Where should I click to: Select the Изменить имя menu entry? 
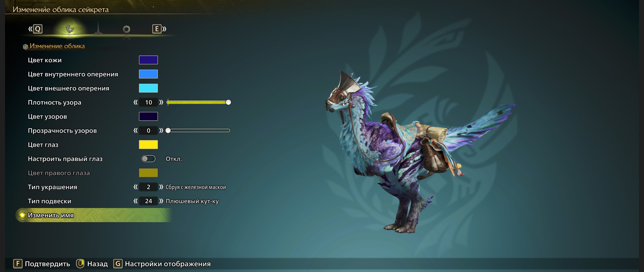click(94, 215)
